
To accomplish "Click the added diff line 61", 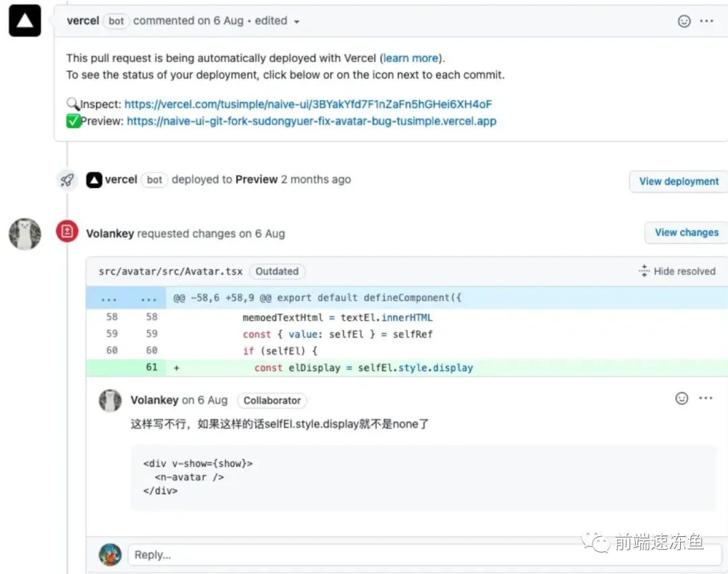I will 407,368.
